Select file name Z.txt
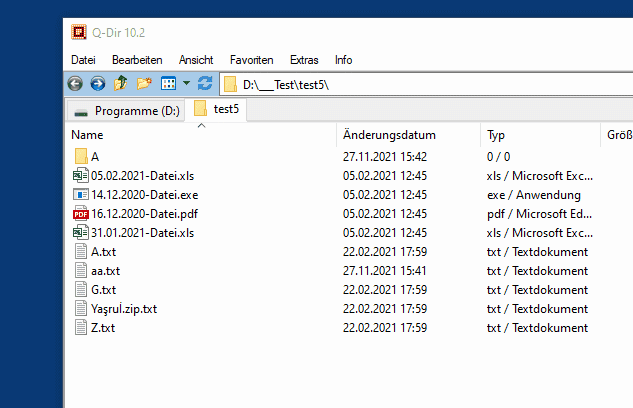This screenshot has height=408, width=633. [x=103, y=328]
